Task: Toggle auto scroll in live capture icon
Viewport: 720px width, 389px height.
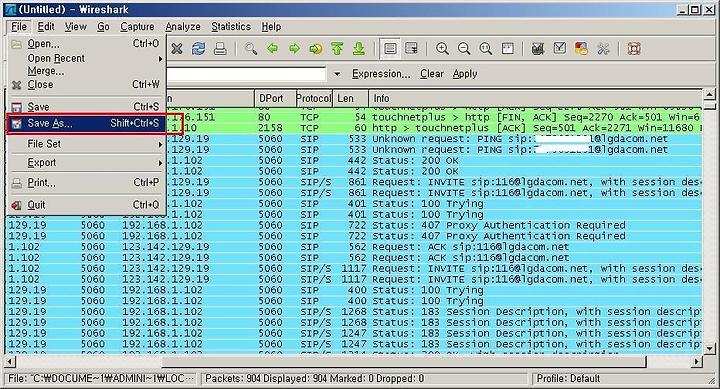Action: pos(412,49)
